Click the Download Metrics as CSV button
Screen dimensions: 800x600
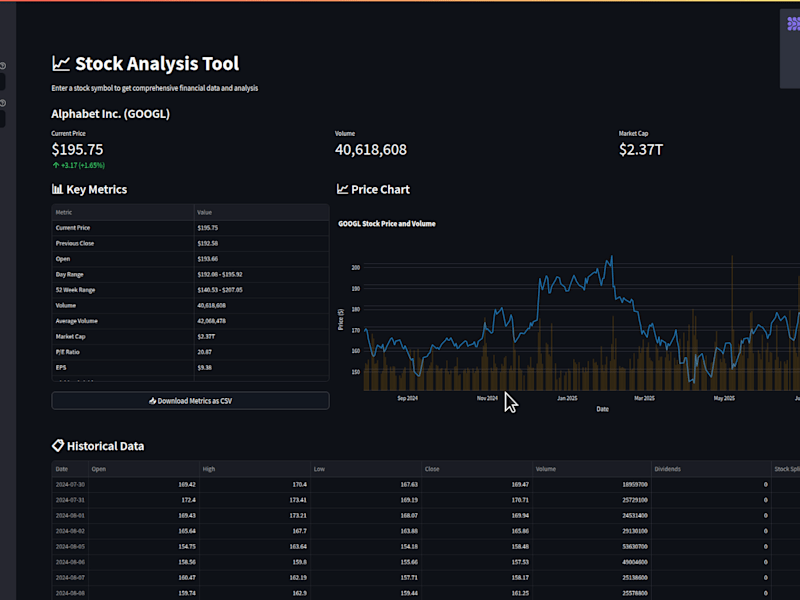(190, 401)
